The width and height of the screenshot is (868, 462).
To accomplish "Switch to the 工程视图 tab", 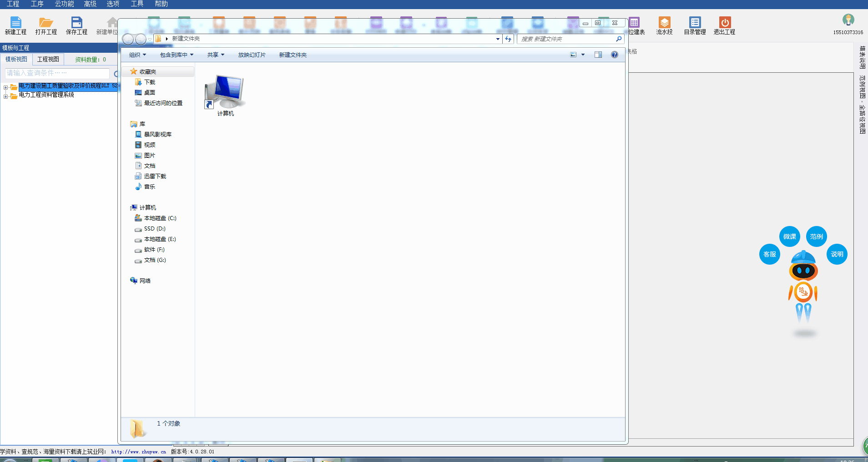I will [x=48, y=59].
